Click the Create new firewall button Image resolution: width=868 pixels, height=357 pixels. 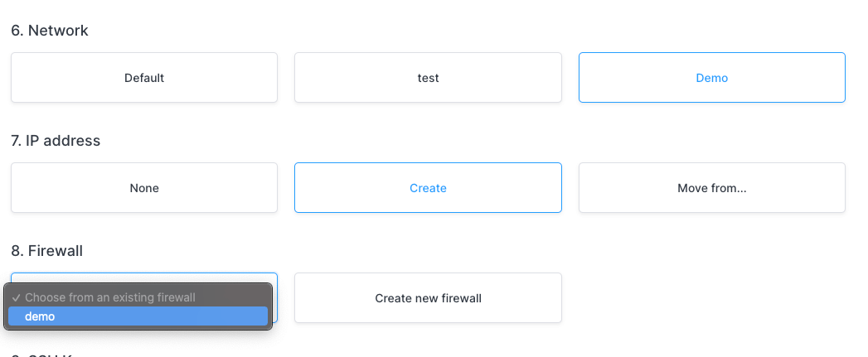[428, 298]
